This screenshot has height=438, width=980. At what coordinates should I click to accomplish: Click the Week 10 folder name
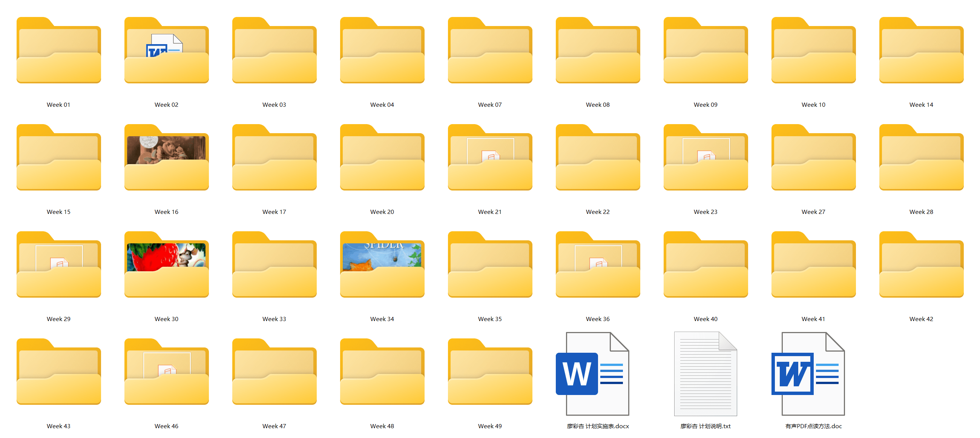[x=813, y=105]
